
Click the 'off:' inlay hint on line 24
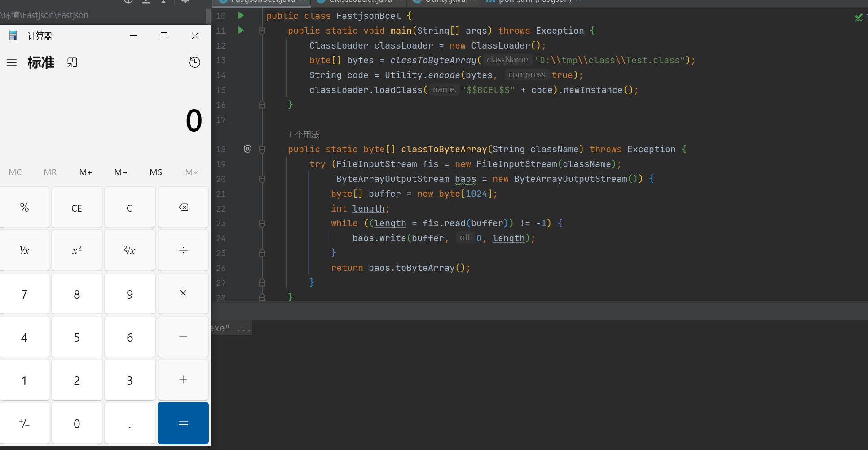466,238
